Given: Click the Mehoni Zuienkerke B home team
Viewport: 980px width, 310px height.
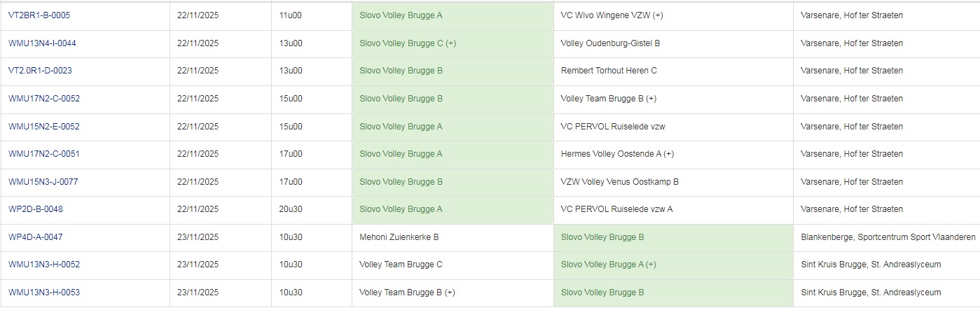Looking at the screenshot, I should point(399,237).
